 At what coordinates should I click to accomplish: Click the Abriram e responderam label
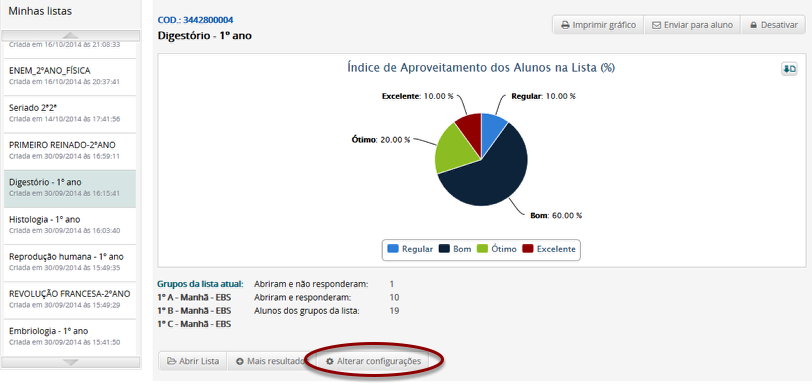302,298
